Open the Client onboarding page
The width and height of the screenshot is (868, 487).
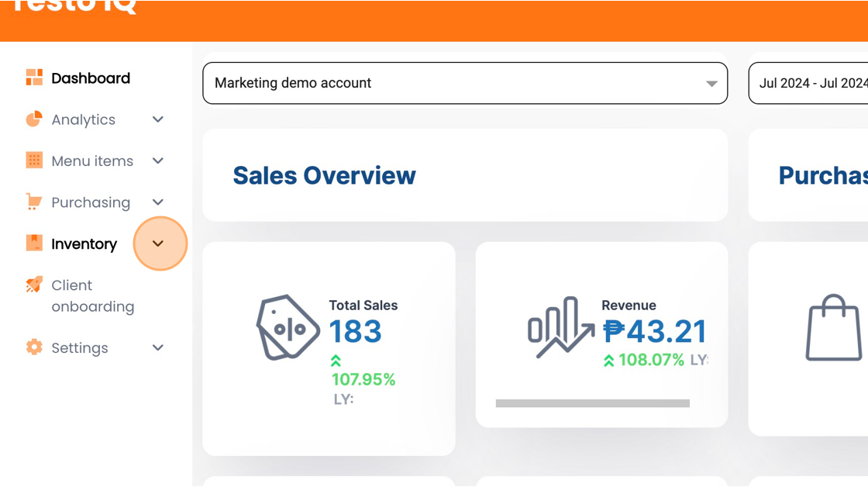(93, 296)
